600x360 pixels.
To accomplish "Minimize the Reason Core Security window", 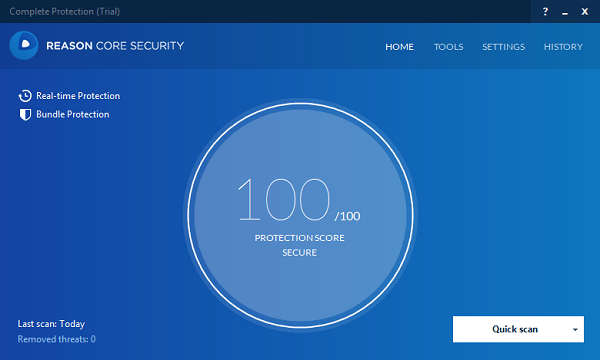I will [565, 14].
